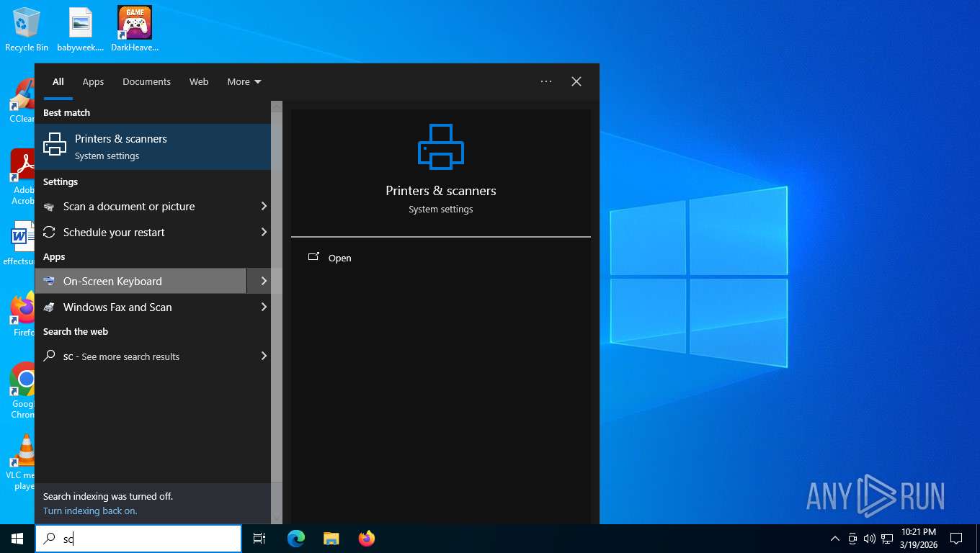The image size is (980, 553).
Task: Launch Microsoft Edge from the taskbar
Action: pos(296,538)
